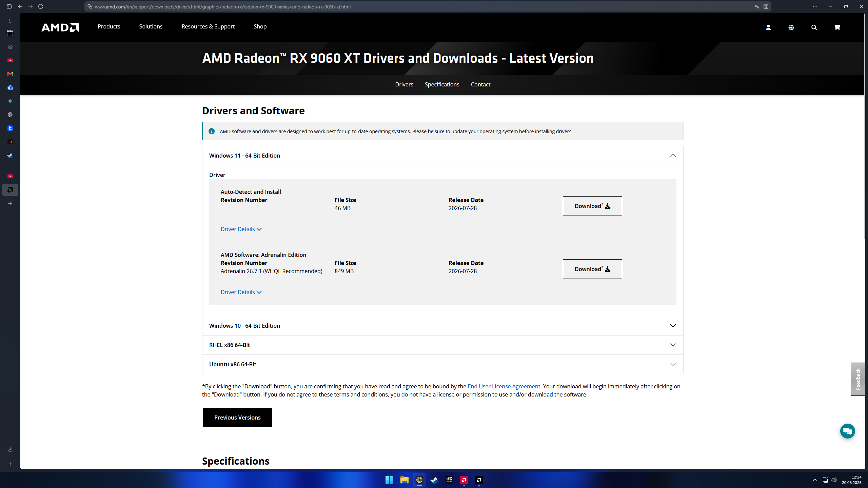Open the taskbar clock and date
Screen dimensions: 868x488
coord(851,480)
